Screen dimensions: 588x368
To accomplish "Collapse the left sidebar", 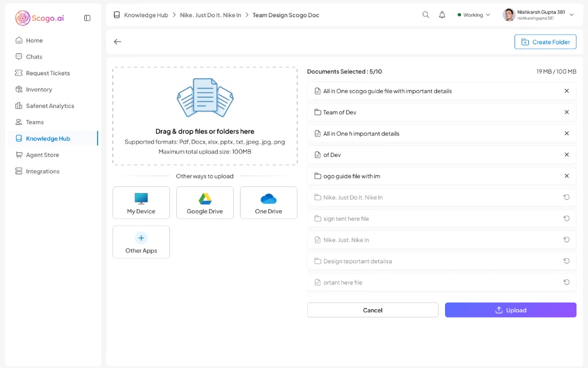I will pos(87,18).
